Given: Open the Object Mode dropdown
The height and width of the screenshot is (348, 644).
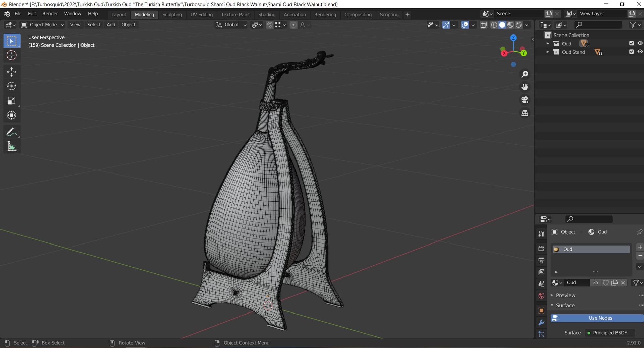Looking at the screenshot, I should click(x=42, y=25).
